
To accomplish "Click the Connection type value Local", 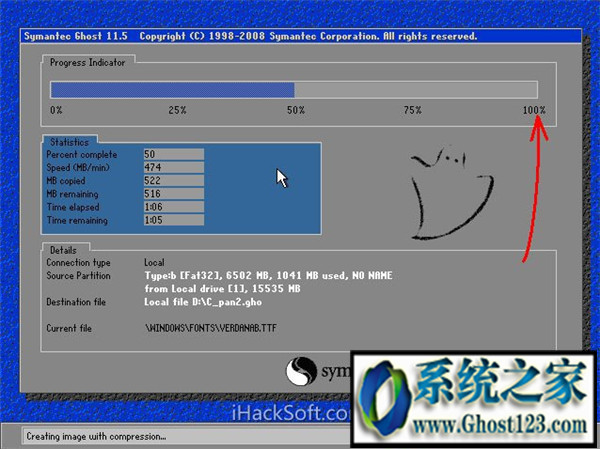I will 154,263.
